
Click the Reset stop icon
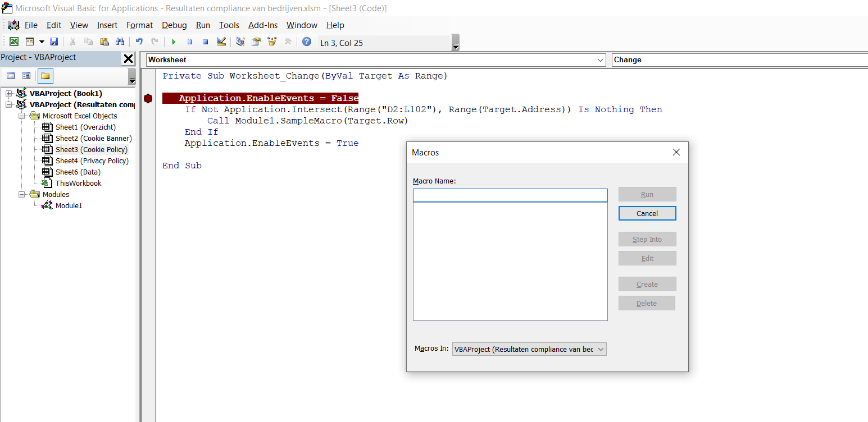[205, 42]
